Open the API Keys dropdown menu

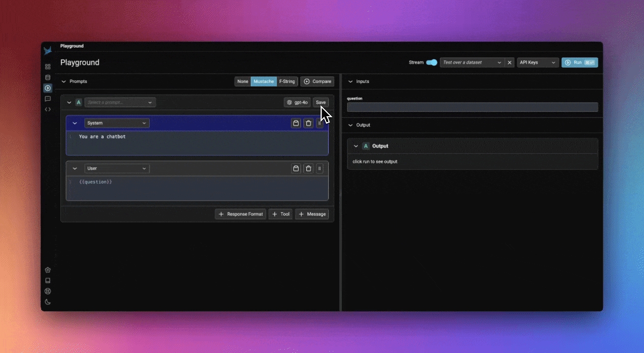[x=537, y=62]
